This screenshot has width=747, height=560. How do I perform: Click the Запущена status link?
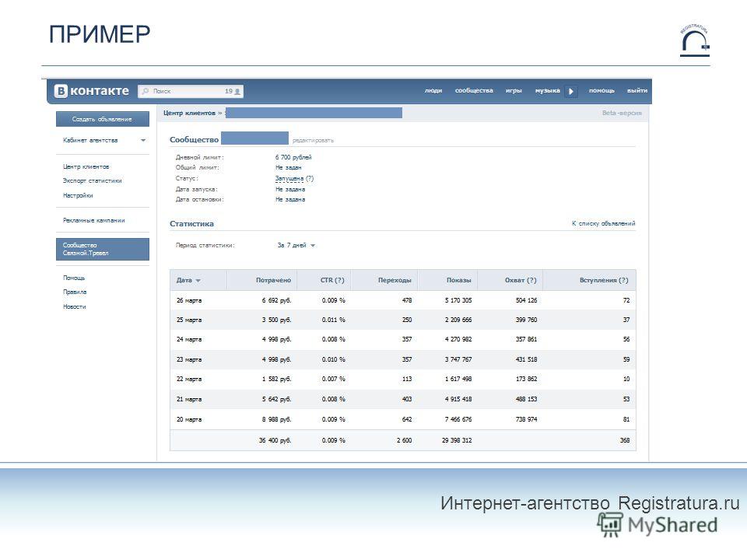pos(289,179)
